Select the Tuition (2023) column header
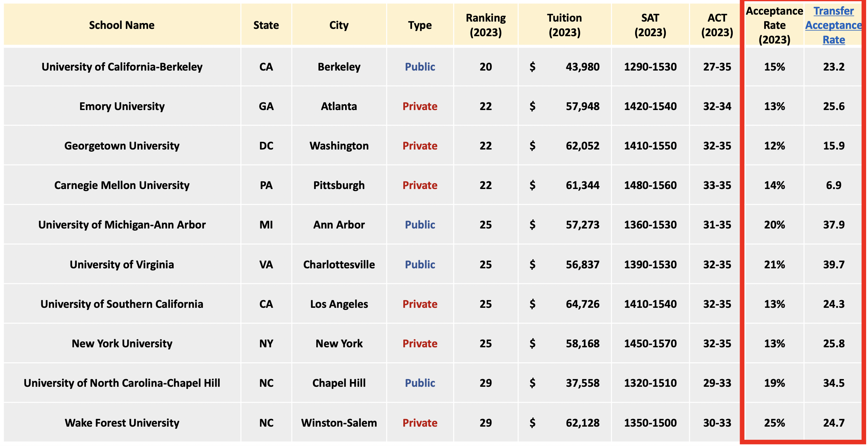Viewport: 868px width, 446px height. [x=564, y=25]
